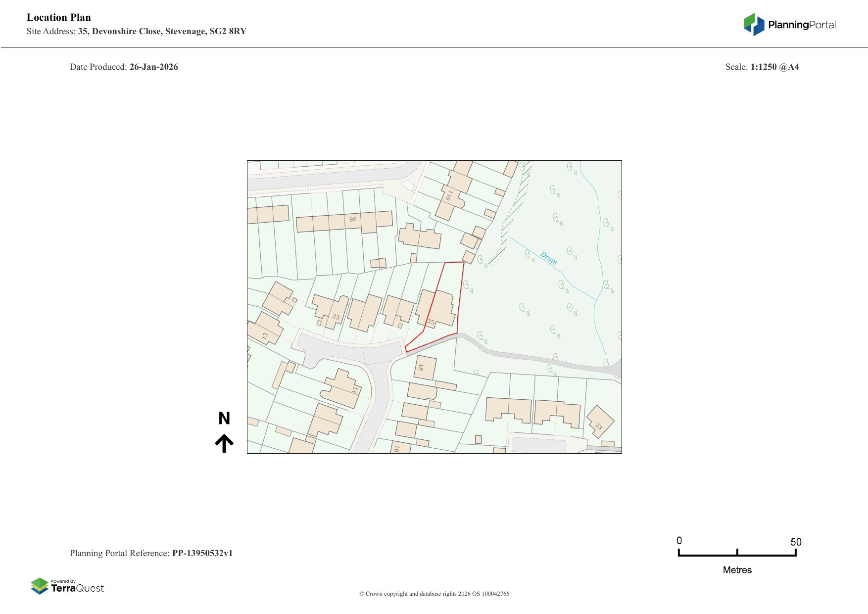Click reference number PP-13950532v1

pos(202,553)
